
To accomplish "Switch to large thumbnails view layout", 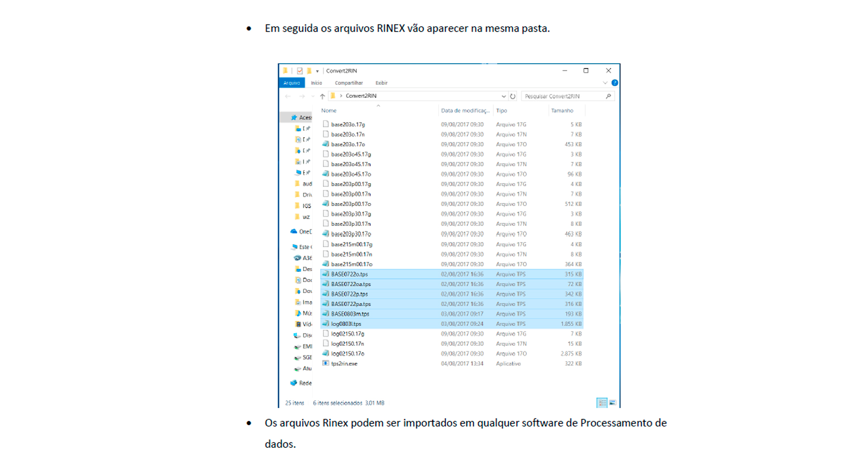I will 613,403.
